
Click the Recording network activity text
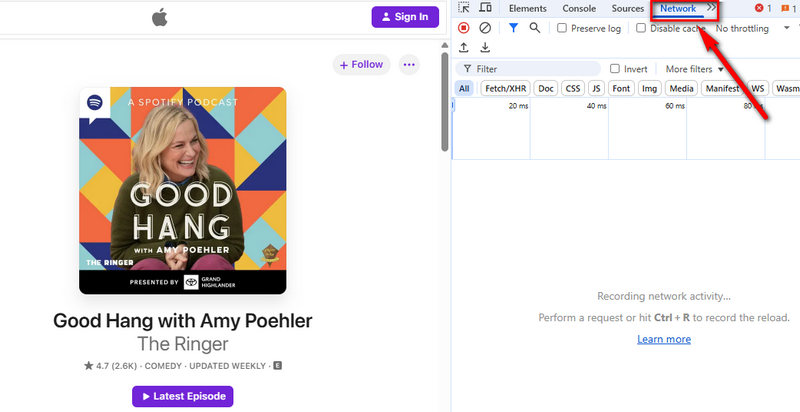[664, 296]
